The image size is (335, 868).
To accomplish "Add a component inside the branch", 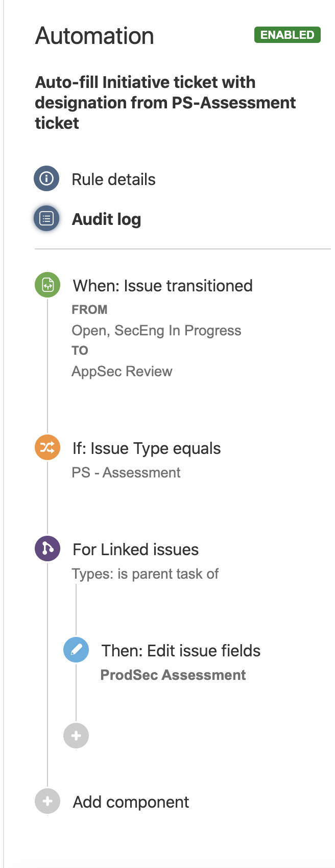I will (76, 736).
